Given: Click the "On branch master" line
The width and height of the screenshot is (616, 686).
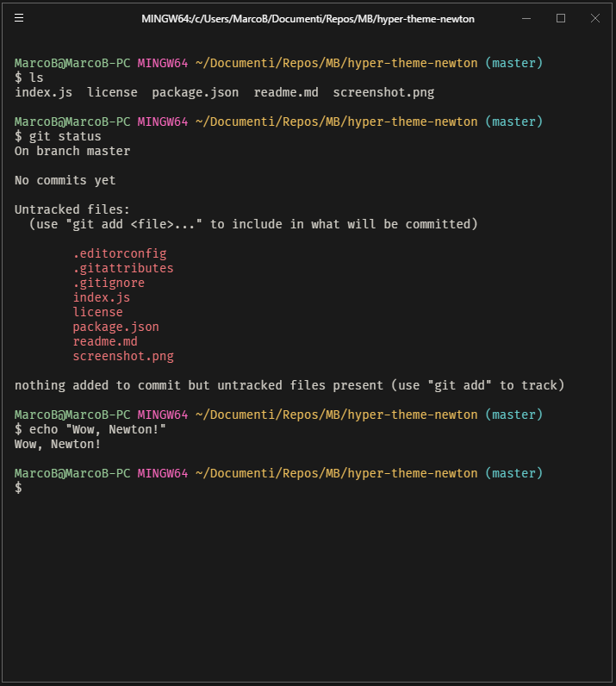Looking at the screenshot, I should click(72, 151).
